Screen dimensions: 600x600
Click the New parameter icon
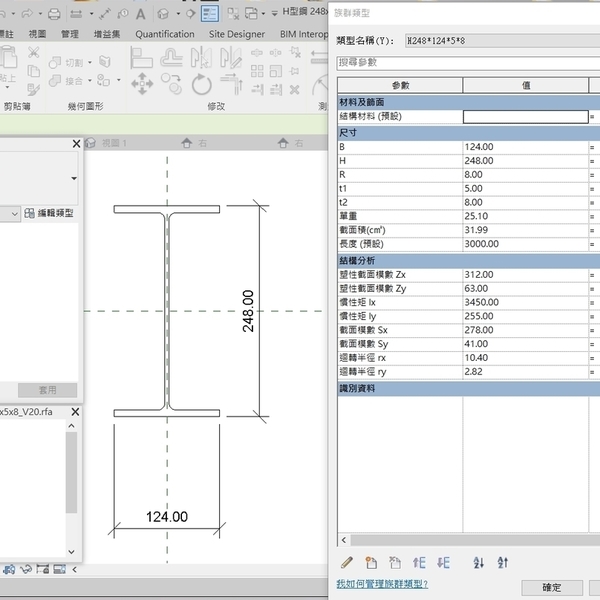[371, 563]
